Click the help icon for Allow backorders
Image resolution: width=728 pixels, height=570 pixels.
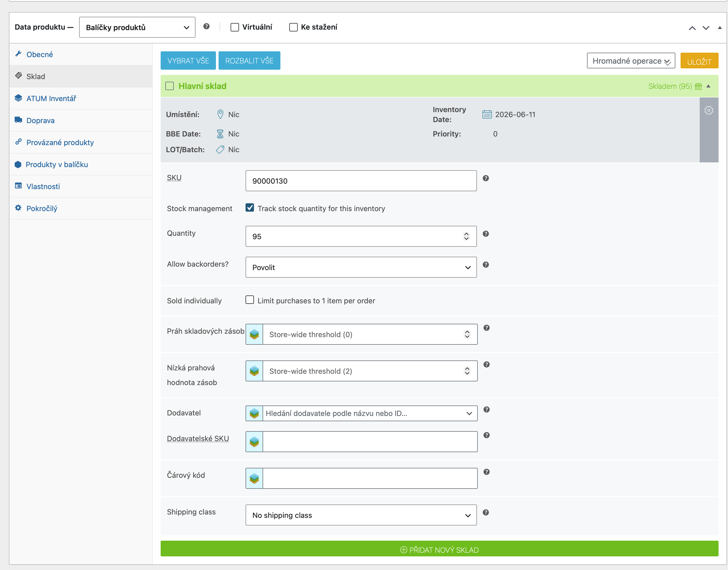[486, 265]
